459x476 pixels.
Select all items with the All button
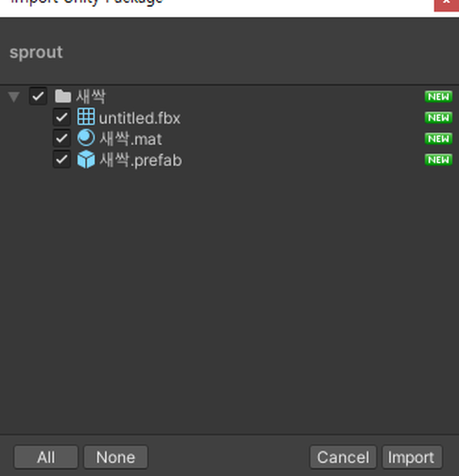point(46,457)
